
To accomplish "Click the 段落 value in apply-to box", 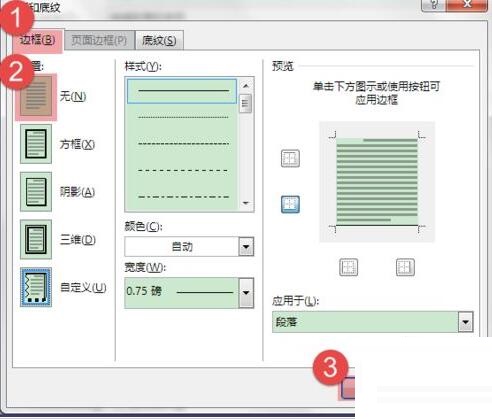I will 286,322.
